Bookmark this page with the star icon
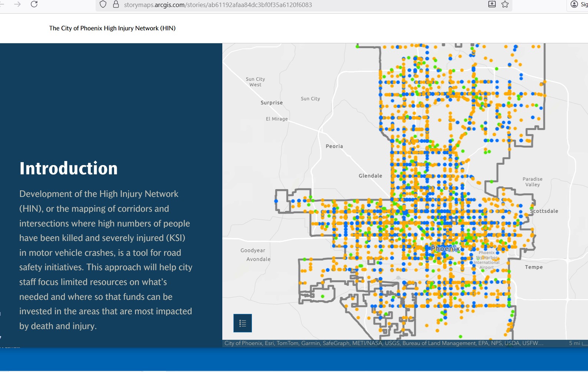This screenshot has width=588, height=372. click(x=505, y=4)
